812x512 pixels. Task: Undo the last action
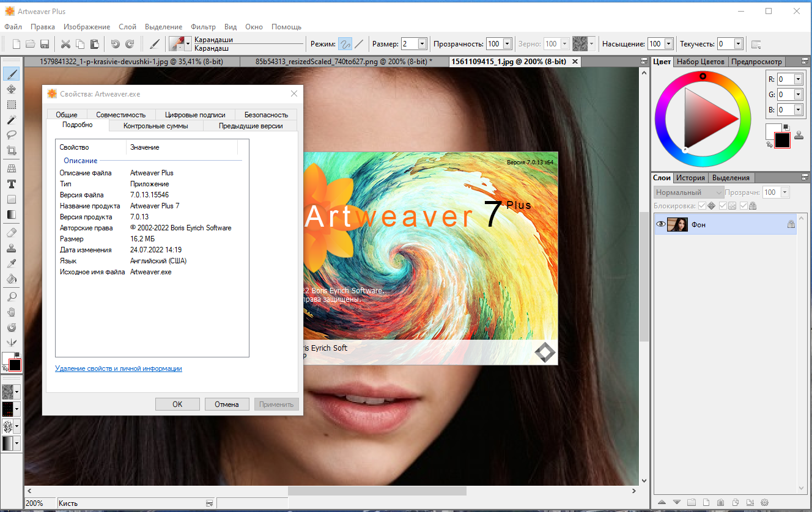tap(115, 44)
